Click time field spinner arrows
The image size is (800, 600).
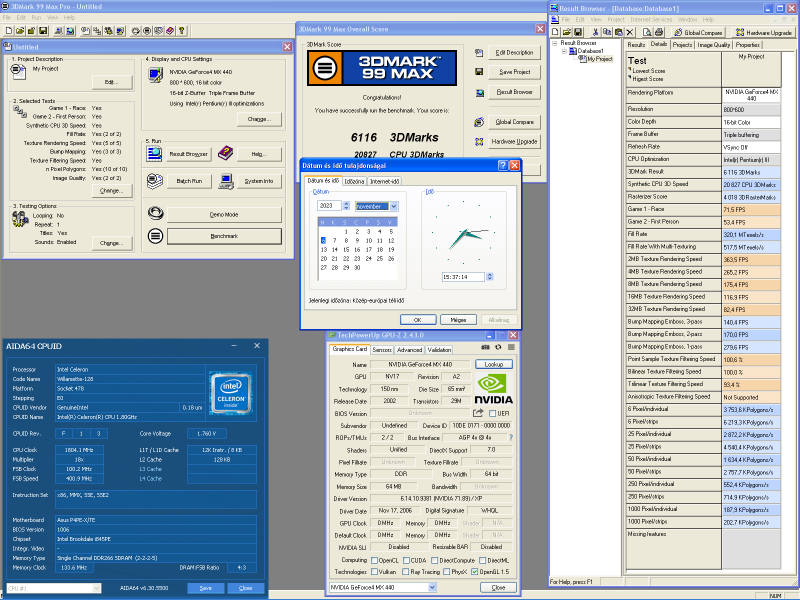pos(490,277)
